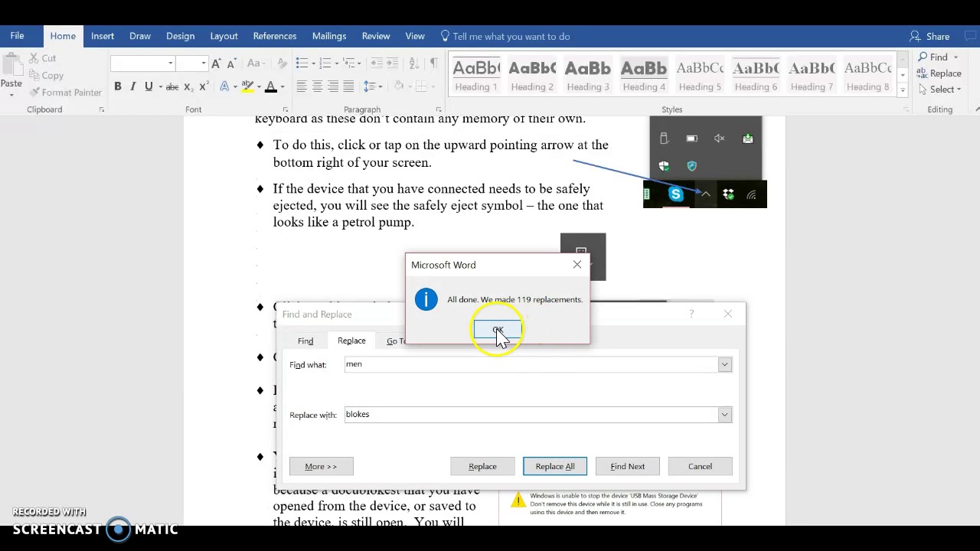Toggle bold formatting
This screenshot has width=980, height=551.
pyautogui.click(x=118, y=86)
